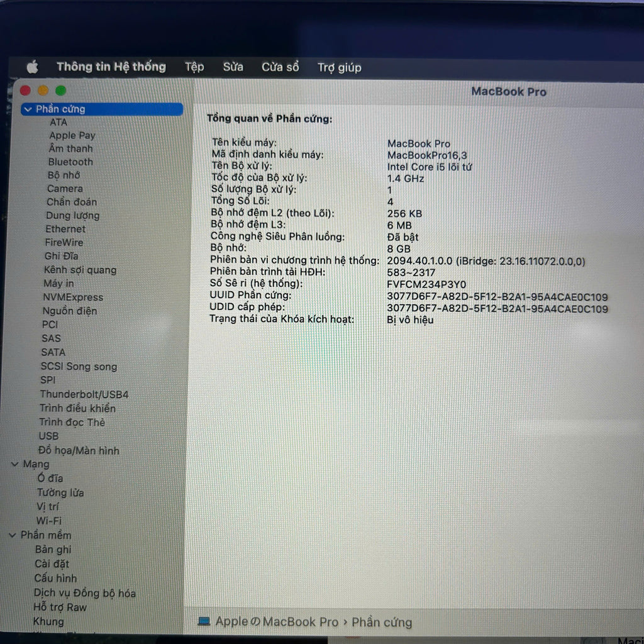Collapse the Mạng tree section
644x644 pixels.
14,464
